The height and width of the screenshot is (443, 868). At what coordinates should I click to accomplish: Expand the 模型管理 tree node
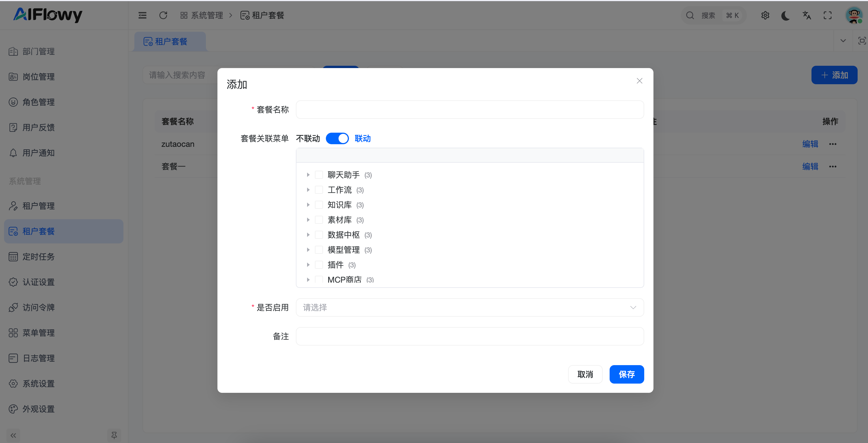coord(308,250)
